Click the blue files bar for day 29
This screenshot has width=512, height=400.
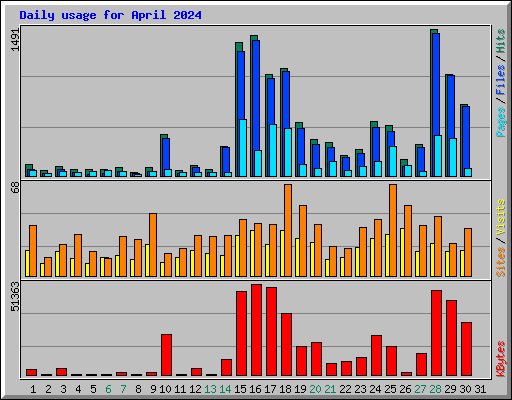451,108
